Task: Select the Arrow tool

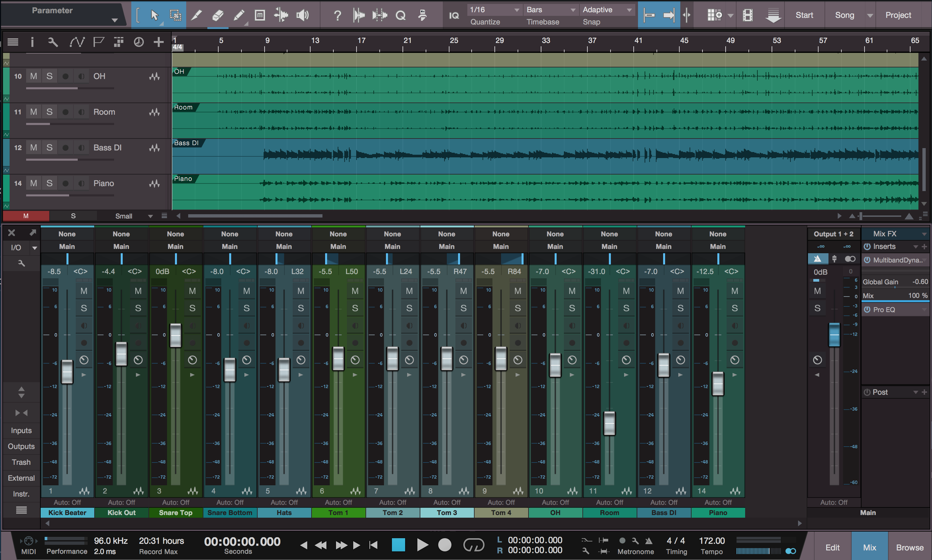Action: tap(154, 15)
